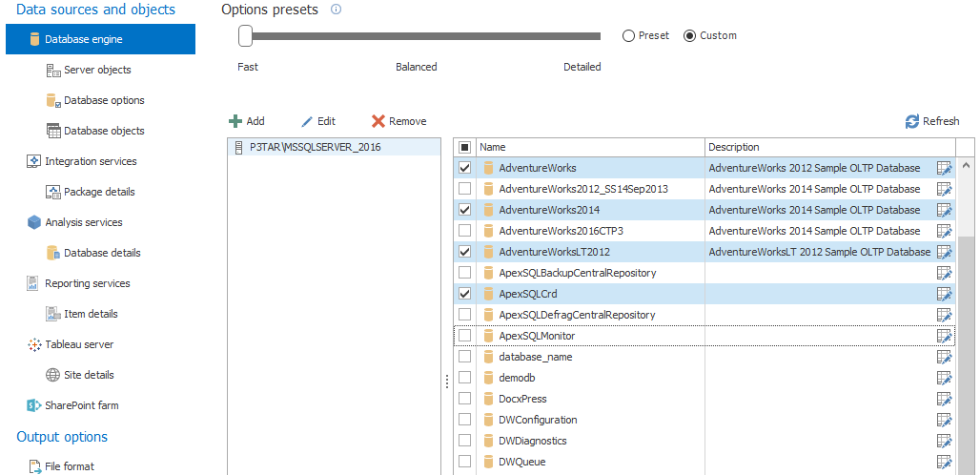Click the edit description icon for AdventureWorks row
Screen dimensions: 980x475
click(945, 168)
